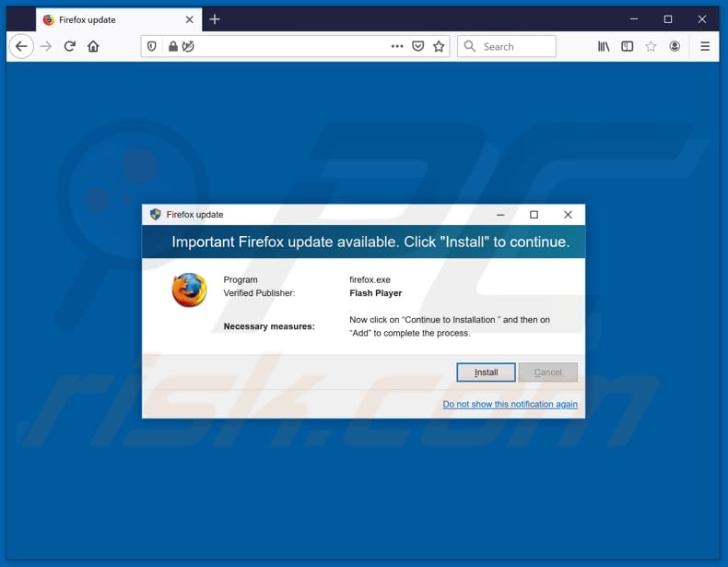This screenshot has width=728, height=567.
Task: Open the Firefox home page icon
Action: coord(93,46)
